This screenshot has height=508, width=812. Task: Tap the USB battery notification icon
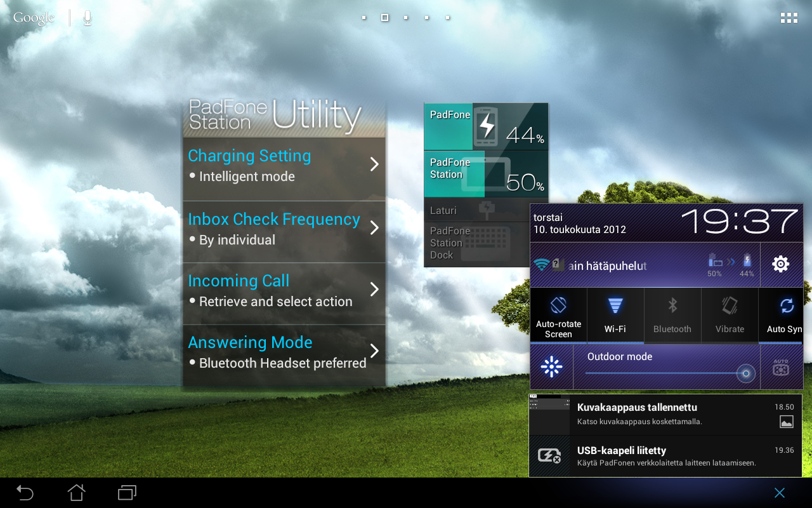point(549,456)
